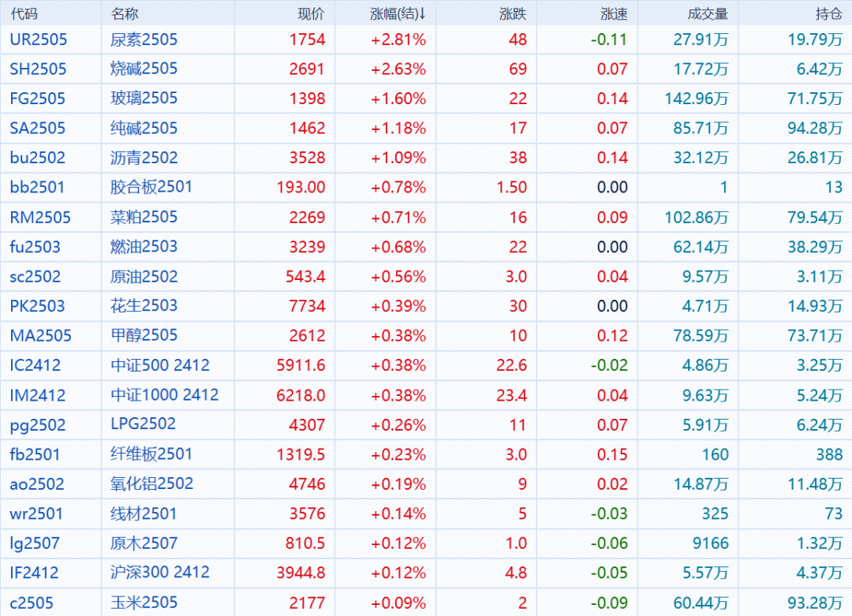The height and width of the screenshot is (616, 852).
Task: Click the bu2502 code link
Action: point(37,158)
